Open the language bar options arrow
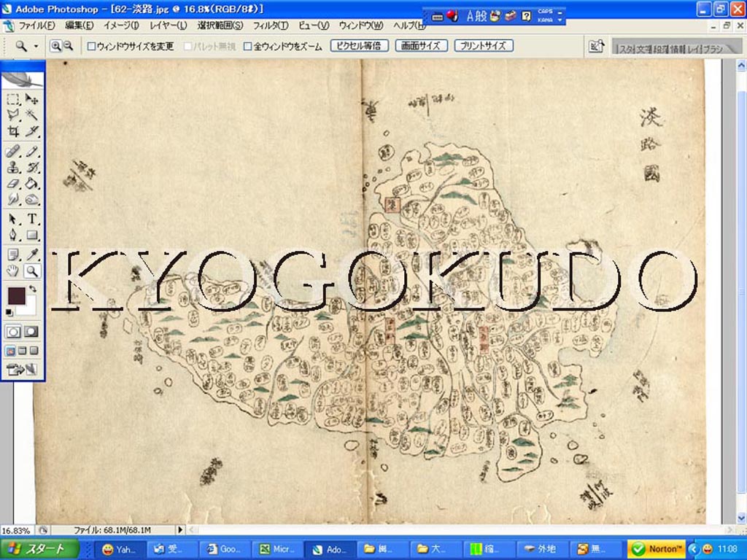Image resolution: width=747 pixels, height=560 pixels. tap(560, 20)
